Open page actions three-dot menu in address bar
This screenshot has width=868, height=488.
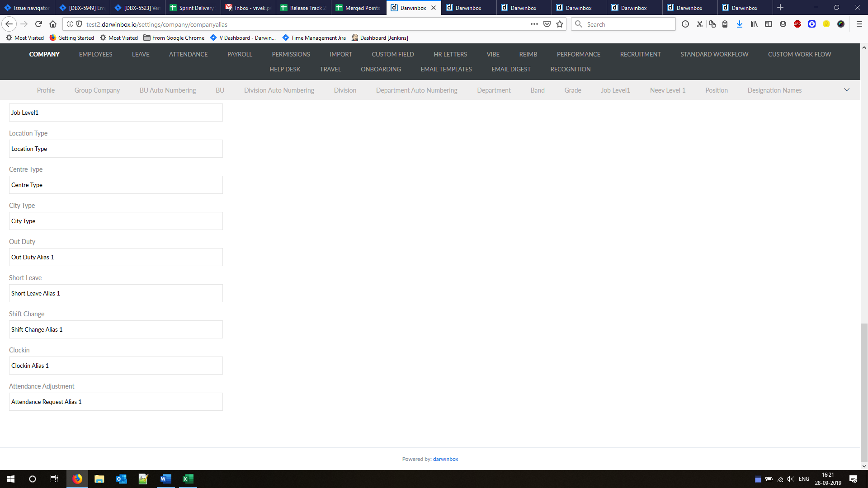534,24
